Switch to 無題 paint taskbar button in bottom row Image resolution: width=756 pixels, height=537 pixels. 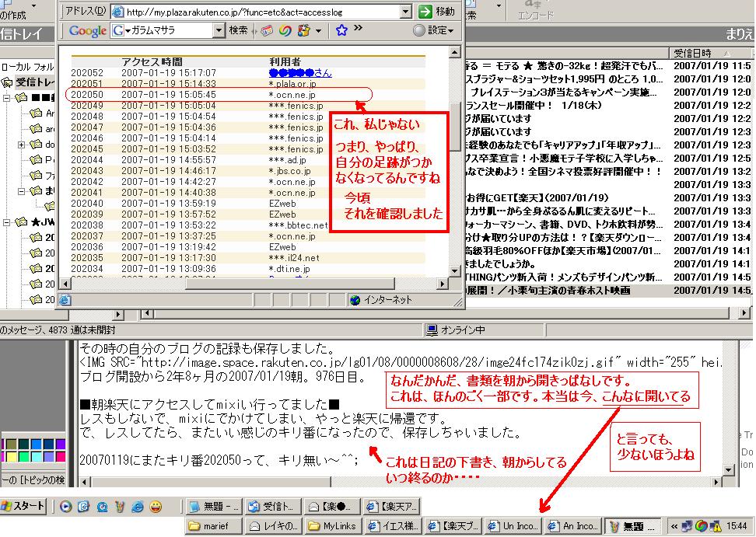click(632, 526)
